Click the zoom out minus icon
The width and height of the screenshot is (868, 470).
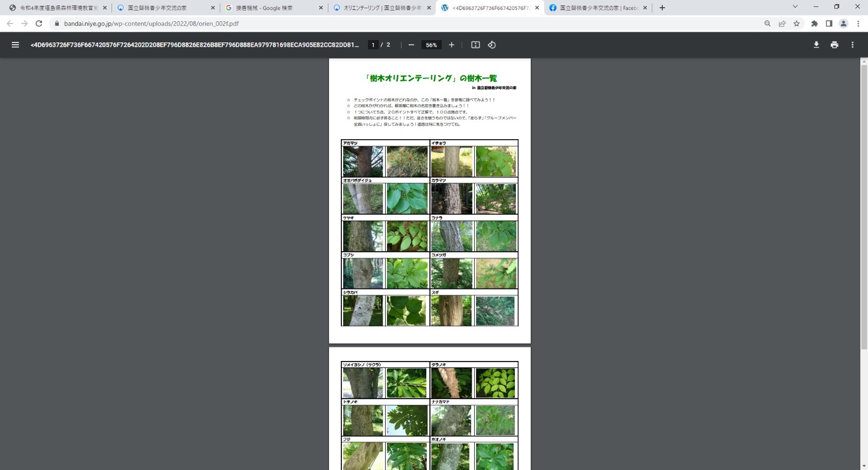(411, 45)
